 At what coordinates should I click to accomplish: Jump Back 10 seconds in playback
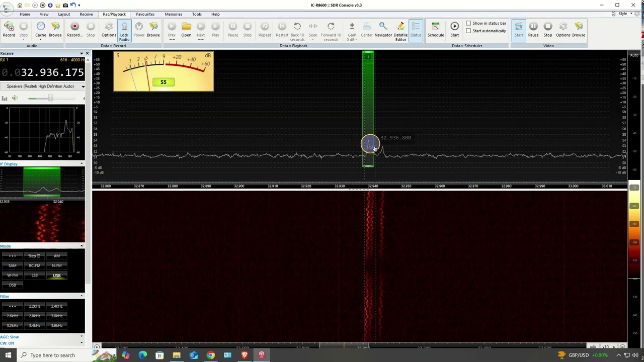pos(297,31)
